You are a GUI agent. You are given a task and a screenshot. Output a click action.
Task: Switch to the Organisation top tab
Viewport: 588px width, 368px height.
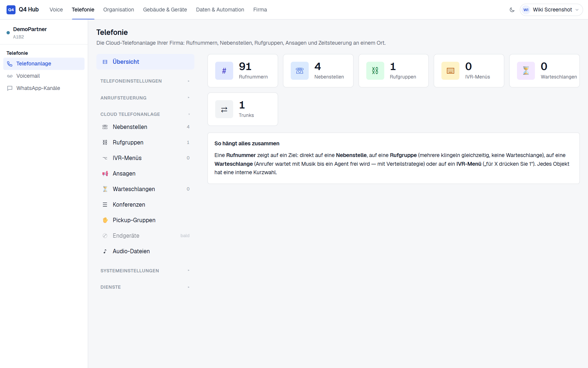tap(119, 10)
